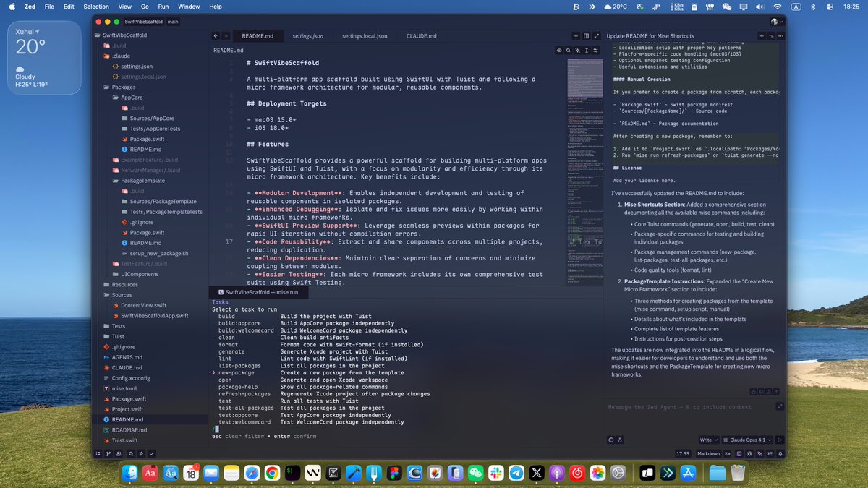Screen dimensions: 868x488
Task: Open Claude Opus 4.1 model selector
Action: (x=748, y=440)
